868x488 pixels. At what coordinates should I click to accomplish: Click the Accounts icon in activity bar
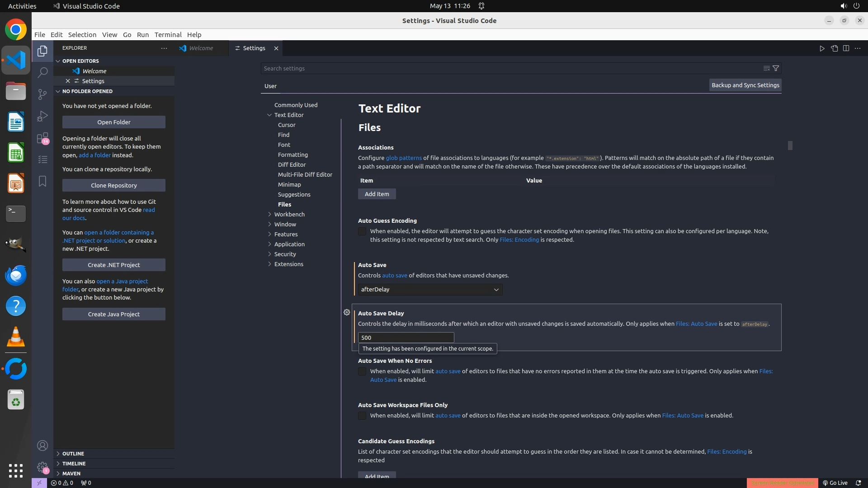[42, 446]
